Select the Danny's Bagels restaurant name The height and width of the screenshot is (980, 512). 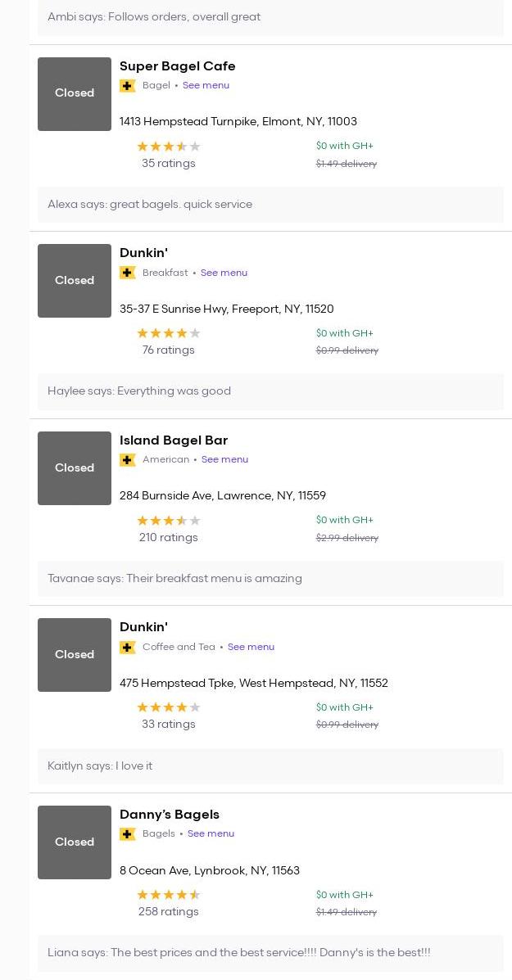click(170, 815)
